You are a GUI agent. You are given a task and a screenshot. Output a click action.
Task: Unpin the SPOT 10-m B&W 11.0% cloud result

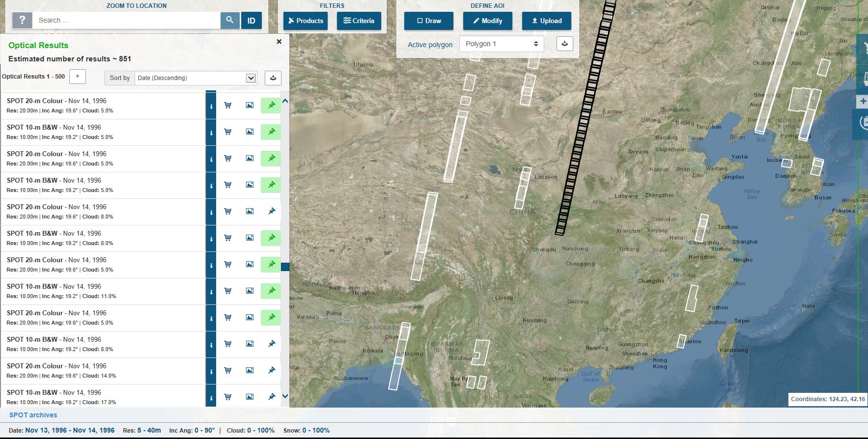271,291
